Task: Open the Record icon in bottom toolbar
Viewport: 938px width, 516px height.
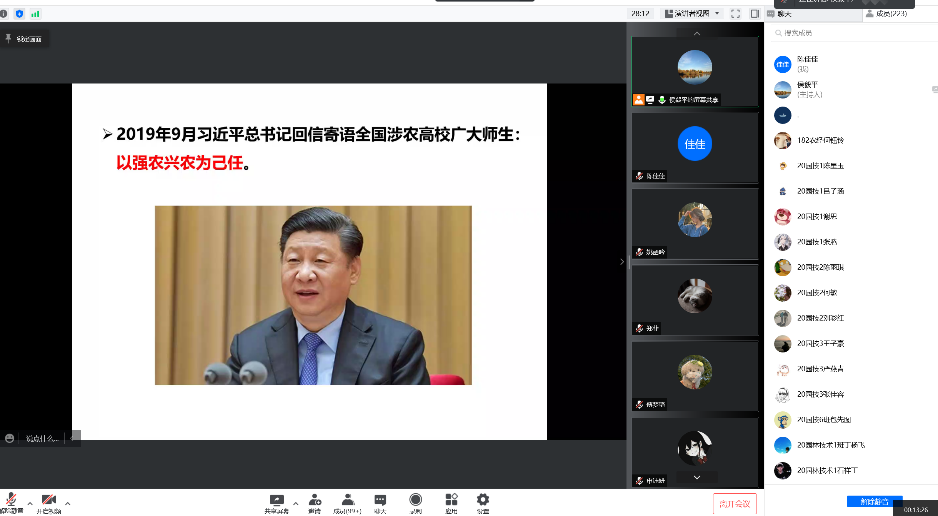Action: tap(415, 500)
